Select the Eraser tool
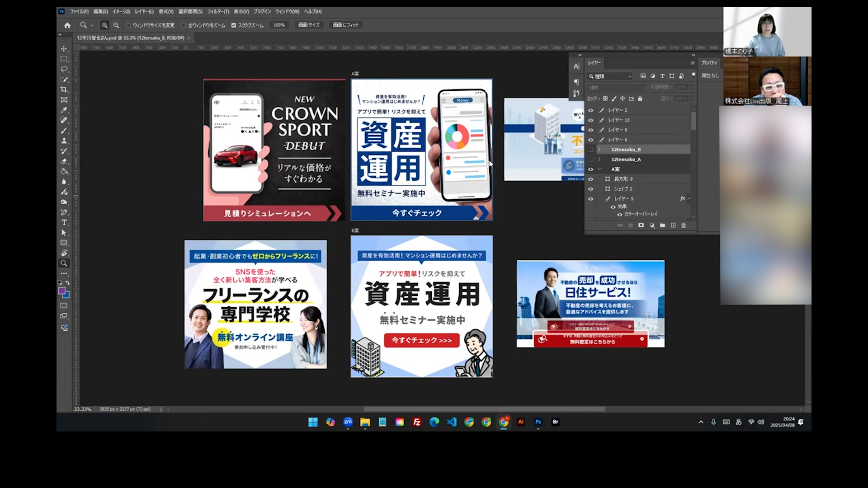The width and height of the screenshot is (868, 488). click(64, 161)
